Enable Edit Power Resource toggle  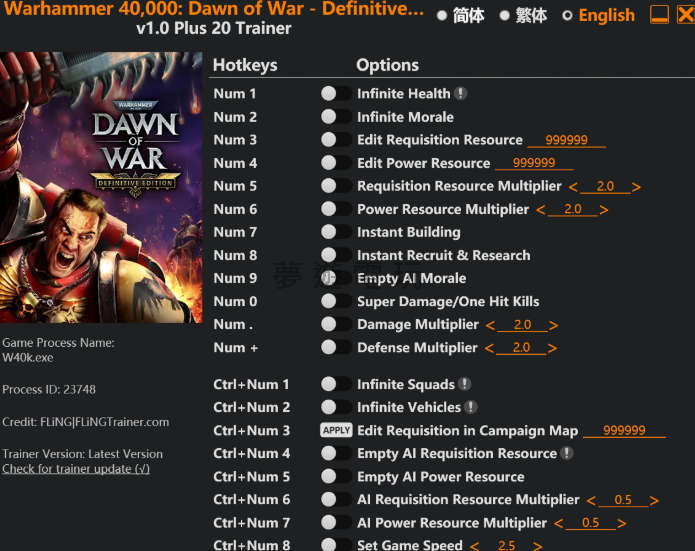coord(336,163)
